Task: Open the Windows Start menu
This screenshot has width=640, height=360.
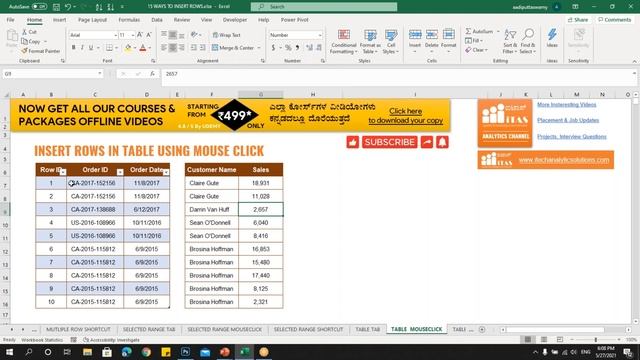Action: (x=9, y=352)
